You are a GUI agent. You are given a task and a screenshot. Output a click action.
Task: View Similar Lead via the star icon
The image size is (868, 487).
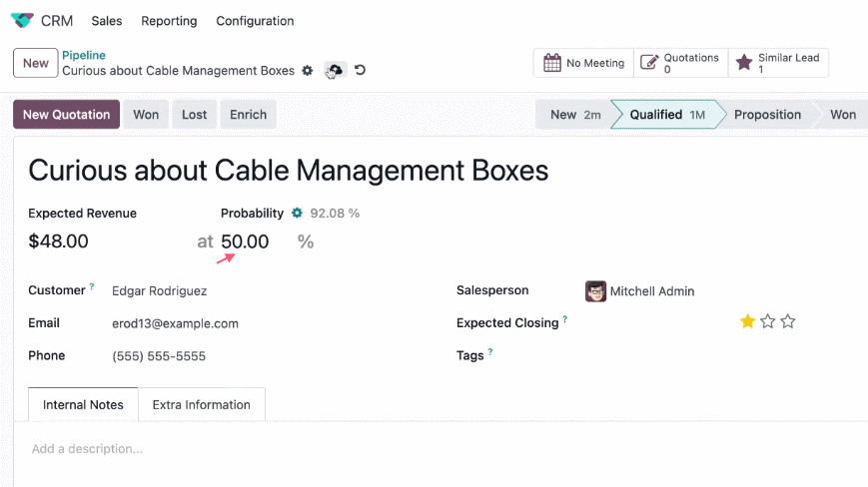coord(744,63)
